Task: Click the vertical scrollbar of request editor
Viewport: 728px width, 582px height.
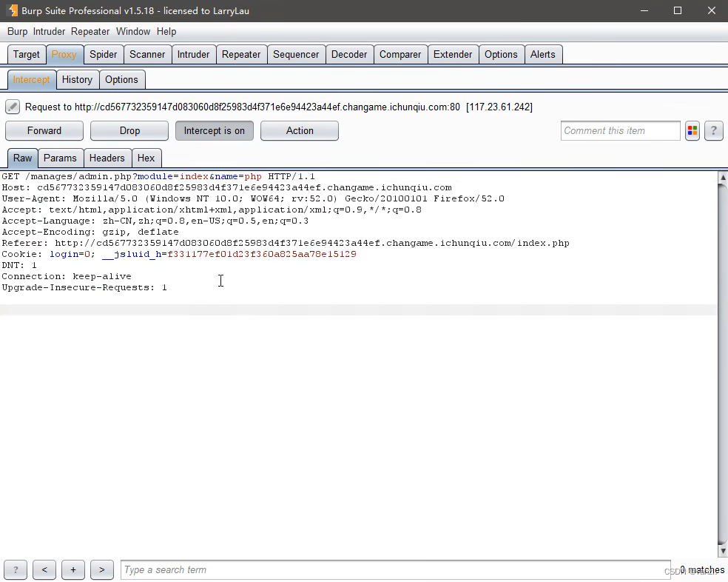Action: [x=723, y=364]
